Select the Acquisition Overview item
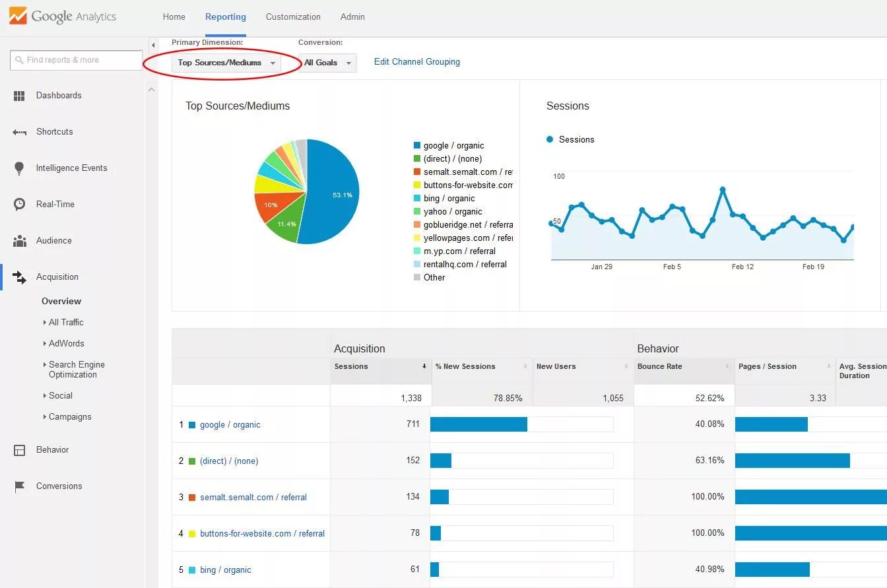The width and height of the screenshot is (887, 588). point(61,302)
